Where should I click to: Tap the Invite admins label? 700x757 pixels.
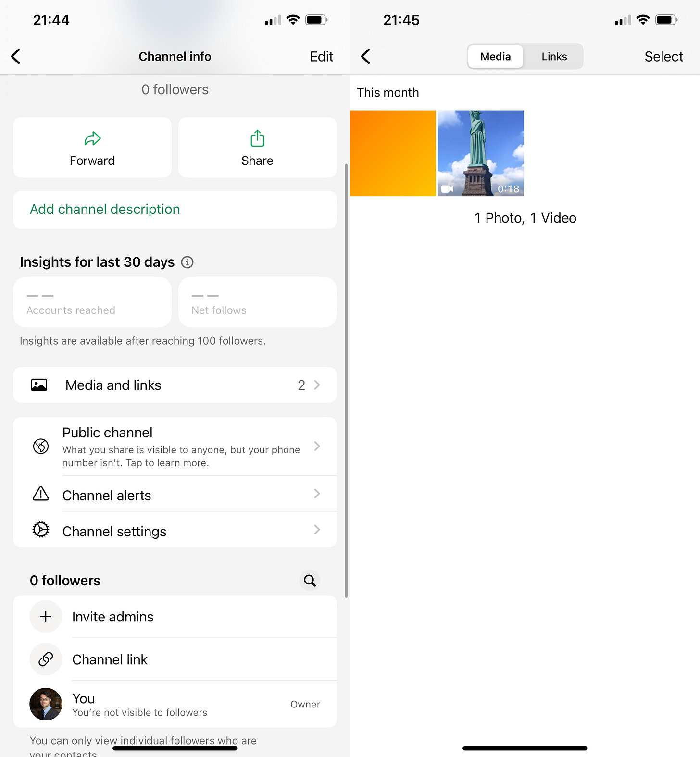click(113, 617)
